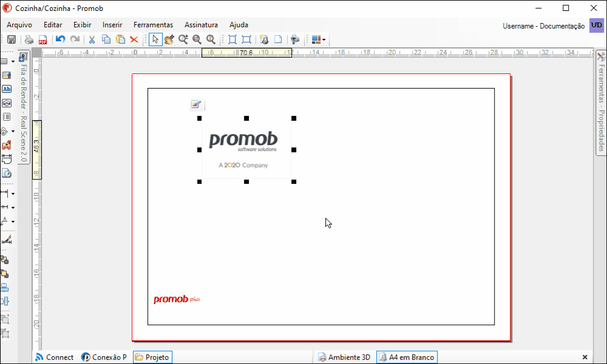
Task: Add a new page with the starred printer icon
Action: [x=264, y=39]
